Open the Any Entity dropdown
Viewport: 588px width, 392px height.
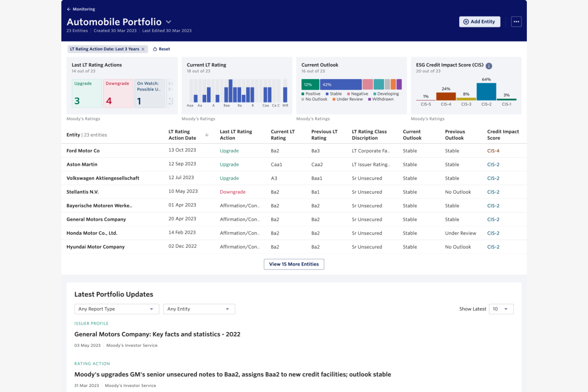click(x=199, y=309)
